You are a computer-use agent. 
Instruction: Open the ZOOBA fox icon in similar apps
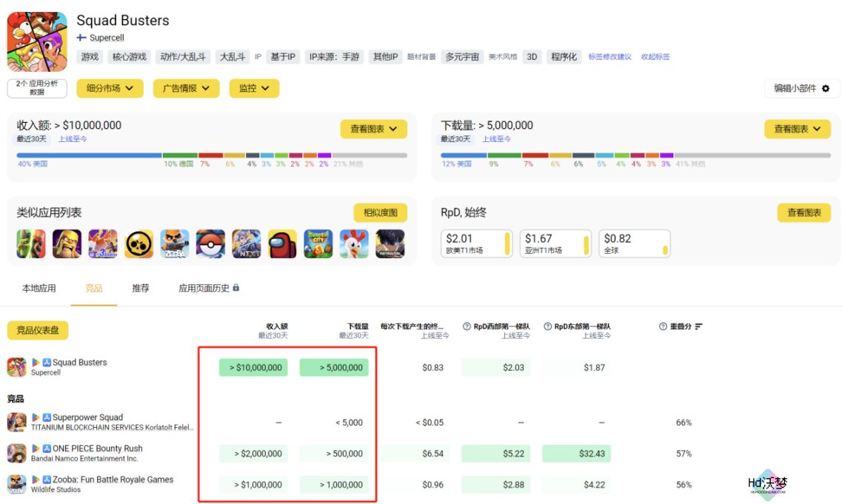tap(175, 243)
